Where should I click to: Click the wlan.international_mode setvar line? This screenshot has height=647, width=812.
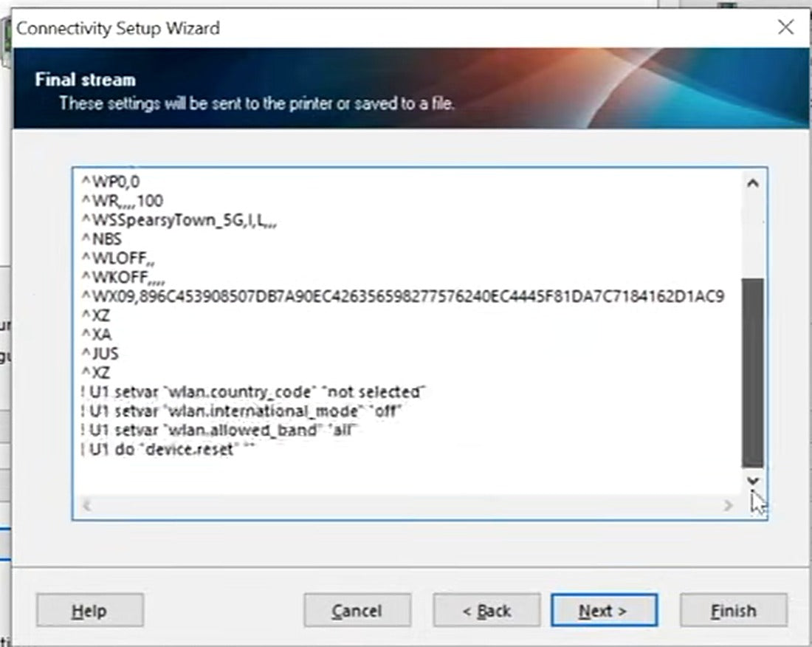pyautogui.click(x=241, y=411)
